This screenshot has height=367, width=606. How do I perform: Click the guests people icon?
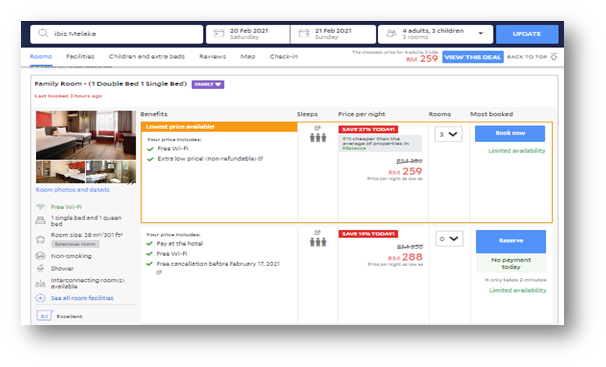(x=392, y=33)
